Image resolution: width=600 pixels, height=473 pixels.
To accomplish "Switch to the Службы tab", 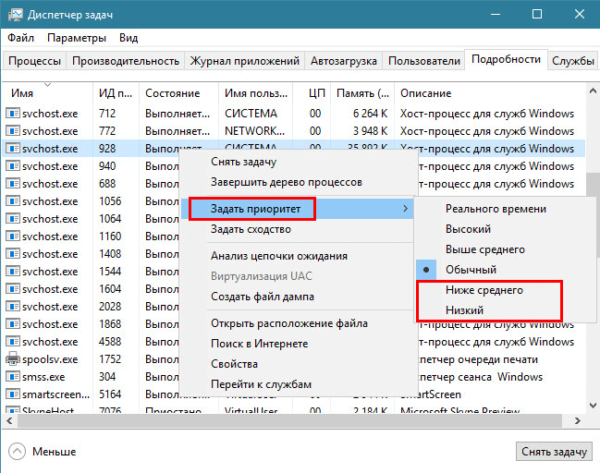I will coord(573,61).
